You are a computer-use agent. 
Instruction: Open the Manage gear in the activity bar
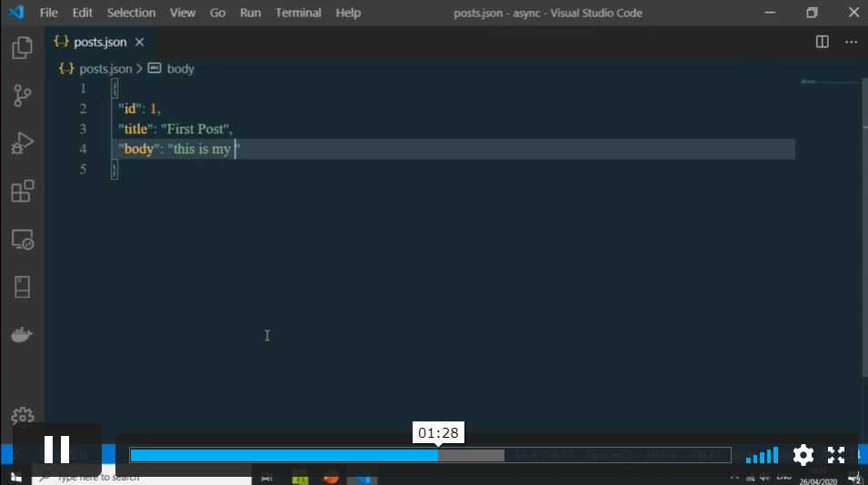tap(22, 417)
